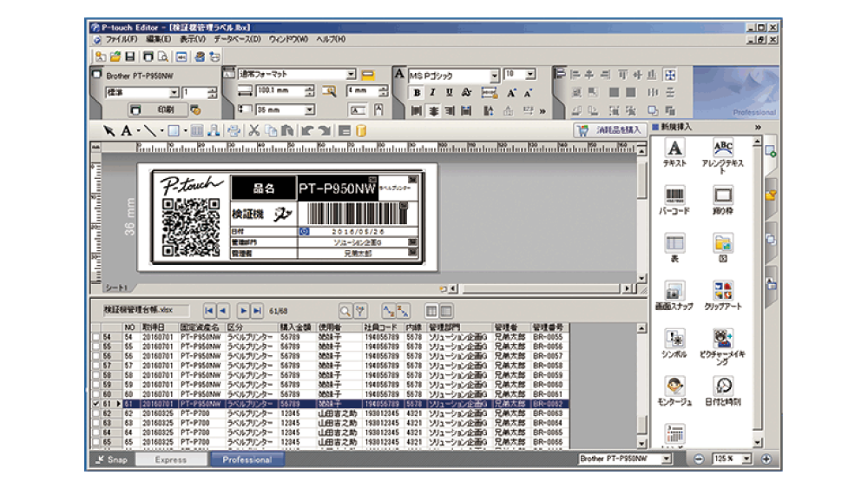Insert the Date and Time object

(723, 391)
